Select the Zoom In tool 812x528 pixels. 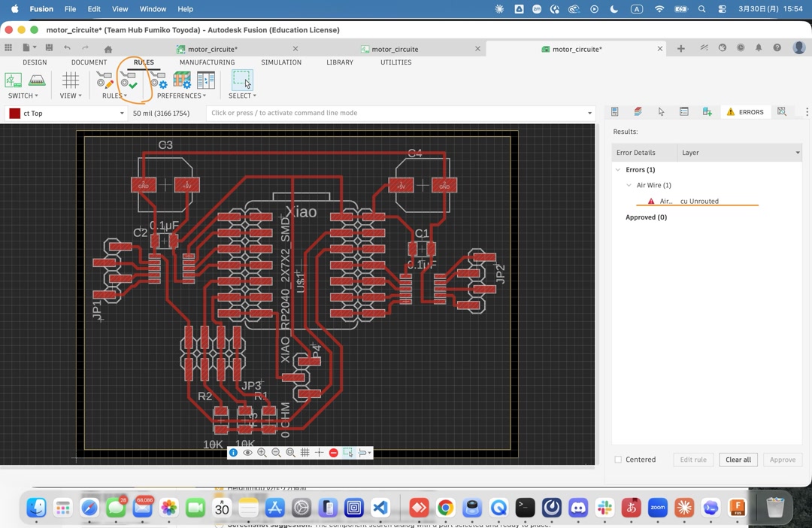[262, 452]
